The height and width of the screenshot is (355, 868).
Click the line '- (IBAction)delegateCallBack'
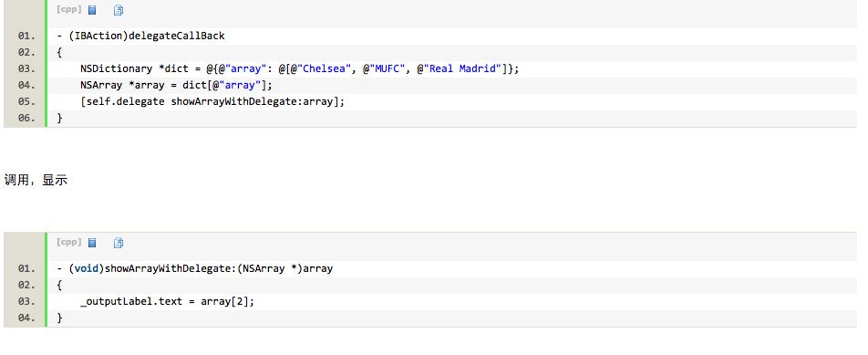[140, 36]
